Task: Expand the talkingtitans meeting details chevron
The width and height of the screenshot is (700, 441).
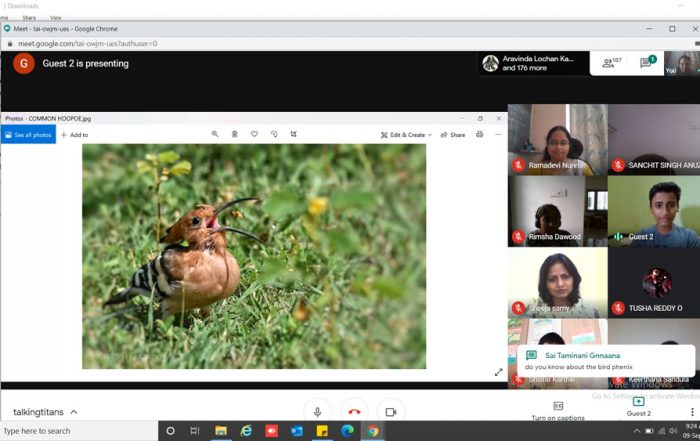Action: tap(74, 412)
